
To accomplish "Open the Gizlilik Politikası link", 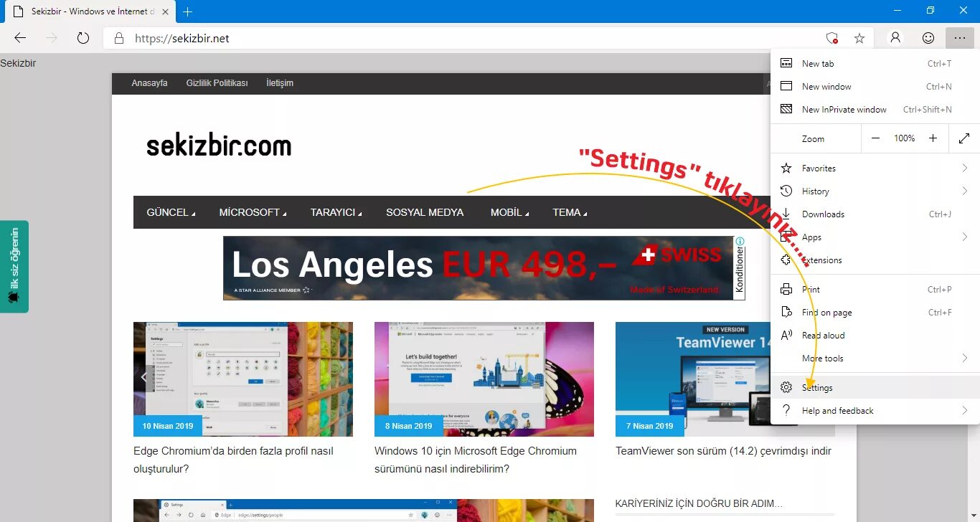I will tap(217, 83).
